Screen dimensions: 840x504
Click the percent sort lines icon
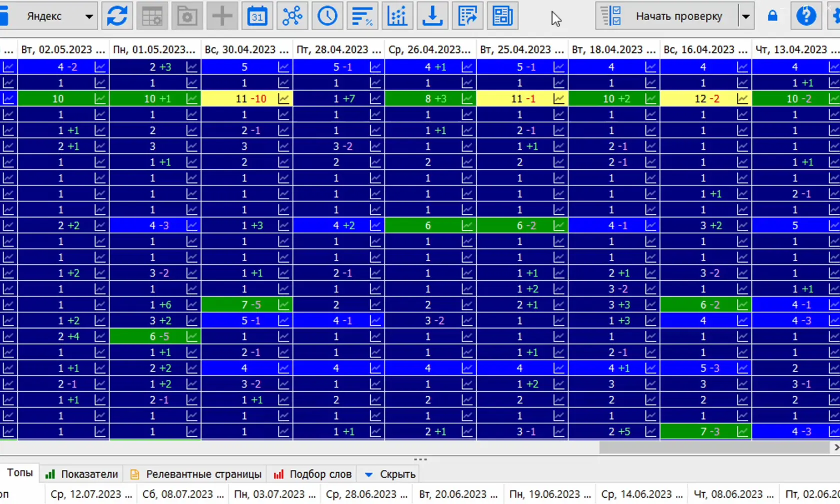(x=362, y=16)
